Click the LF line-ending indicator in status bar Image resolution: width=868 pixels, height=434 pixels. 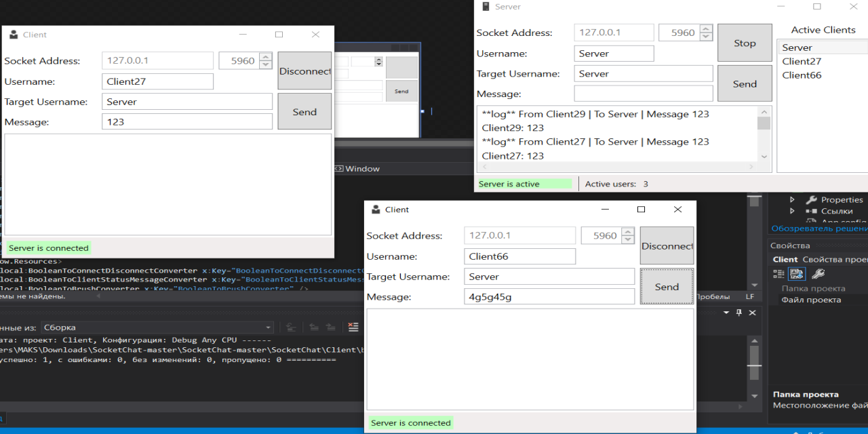click(750, 296)
